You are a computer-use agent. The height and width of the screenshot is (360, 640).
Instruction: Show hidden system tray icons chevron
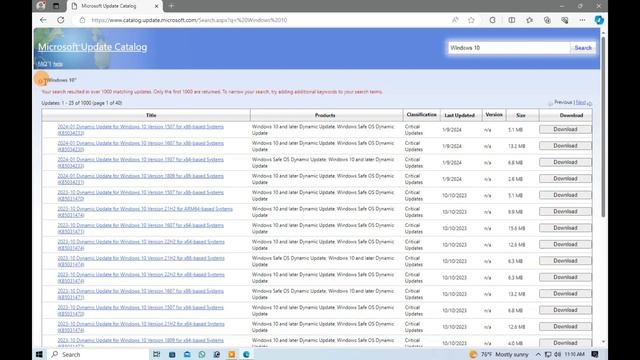coord(538,354)
